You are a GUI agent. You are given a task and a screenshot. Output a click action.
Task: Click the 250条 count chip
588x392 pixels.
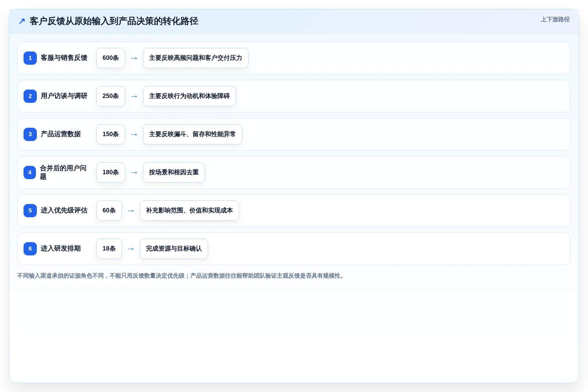coord(110,96)
